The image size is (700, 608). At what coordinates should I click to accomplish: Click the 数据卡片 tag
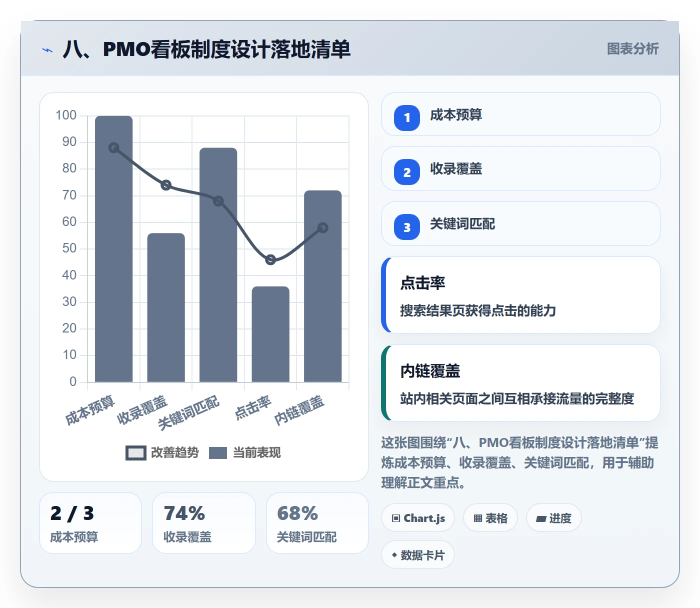pyautogui.click(x=418, y=555)
